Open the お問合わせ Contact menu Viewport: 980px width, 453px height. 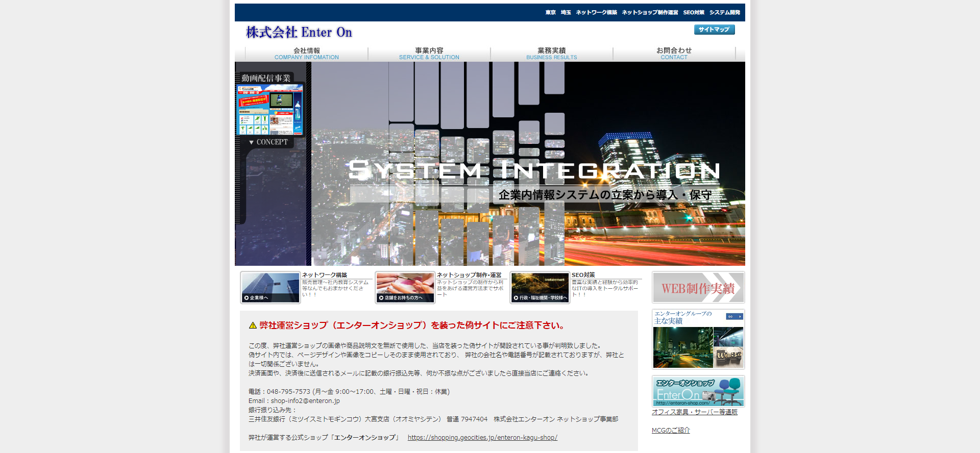pyautogui.click(x=674, y=54)
